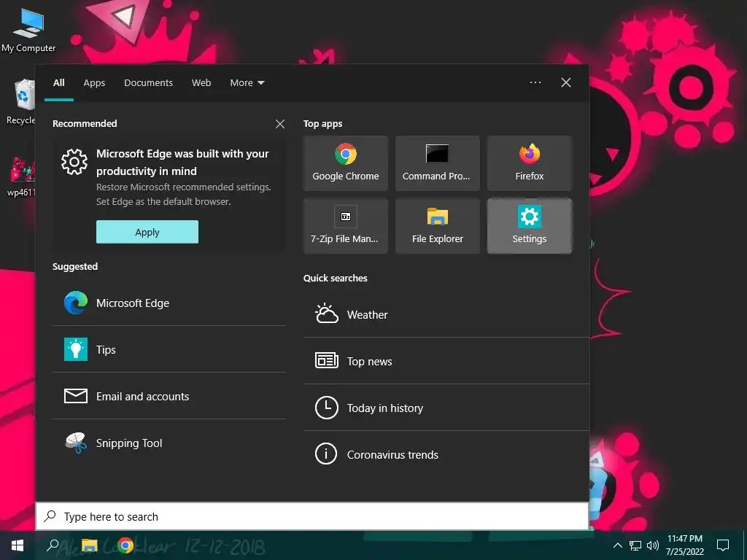Image resolution: width=747 pixels, height=560 pixels.
Task: Run Today in history quick search
Action: pos(446,408)
